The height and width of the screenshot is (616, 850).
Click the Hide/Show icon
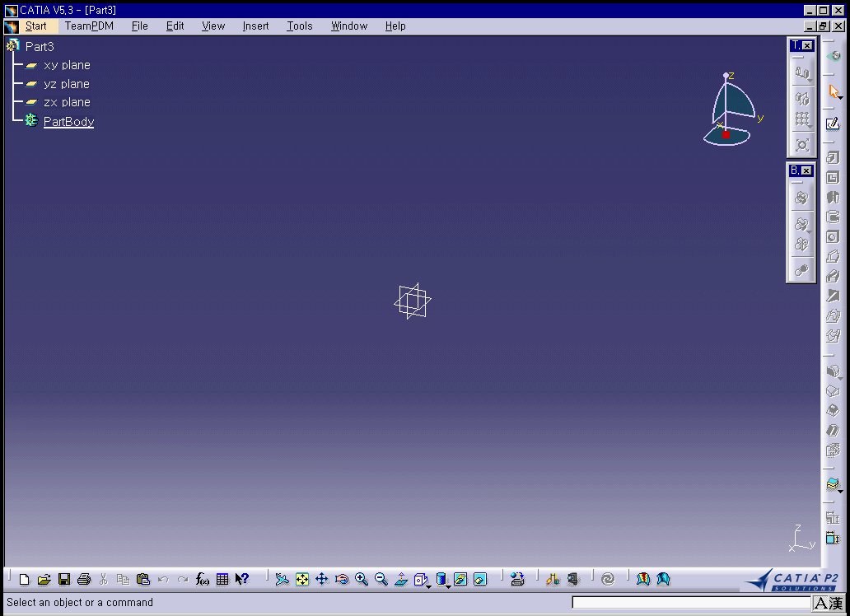tap(460, 579)
